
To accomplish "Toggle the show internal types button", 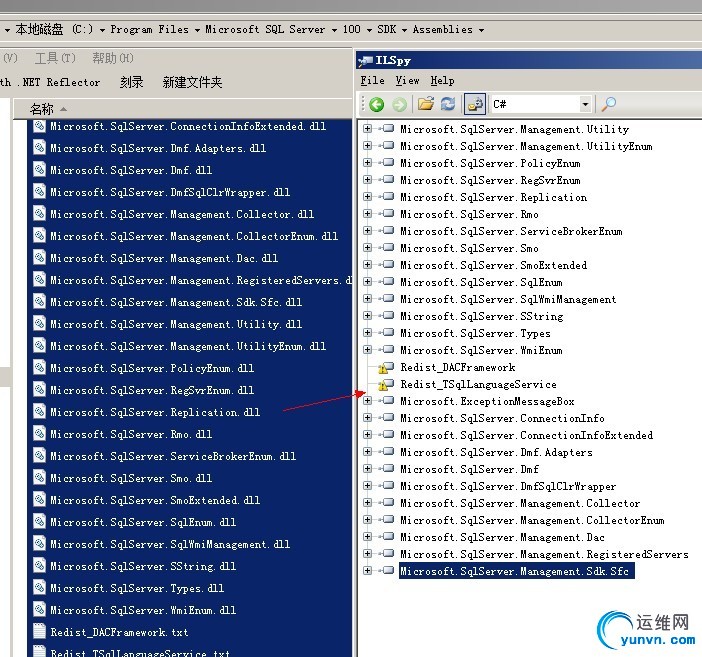I will click(x=475, y=104).
